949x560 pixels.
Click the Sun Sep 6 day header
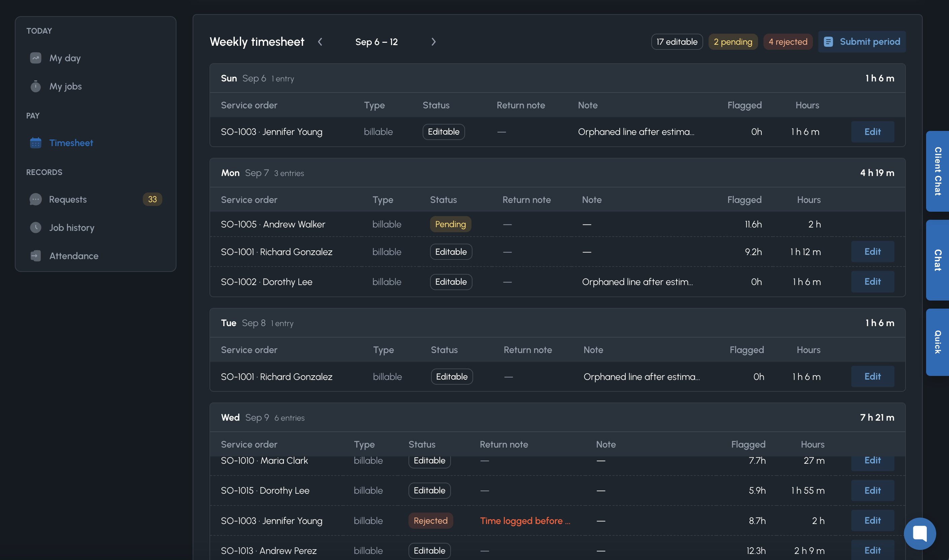(x=558, y=78)
